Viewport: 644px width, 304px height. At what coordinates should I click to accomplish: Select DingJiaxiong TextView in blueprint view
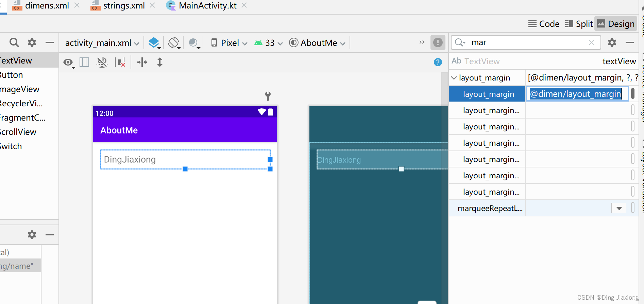pos(382,159)
